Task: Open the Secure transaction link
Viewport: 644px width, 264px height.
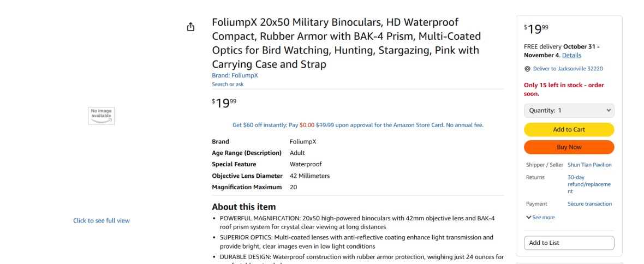Action: point(589,203)
